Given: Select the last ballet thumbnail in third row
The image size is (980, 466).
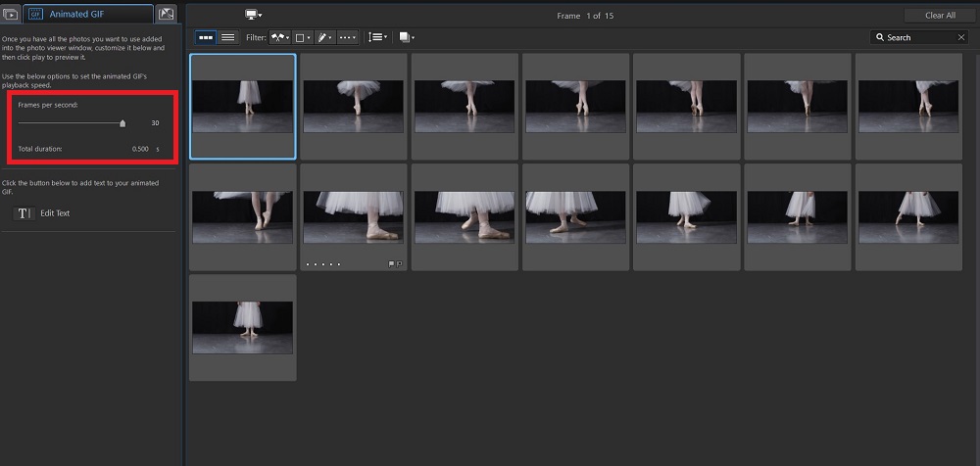Looking at the screenshot, I should (x=242, y=327).
